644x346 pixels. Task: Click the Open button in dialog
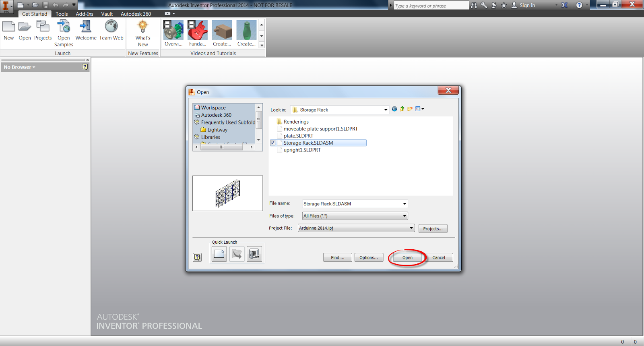[407, 257]
